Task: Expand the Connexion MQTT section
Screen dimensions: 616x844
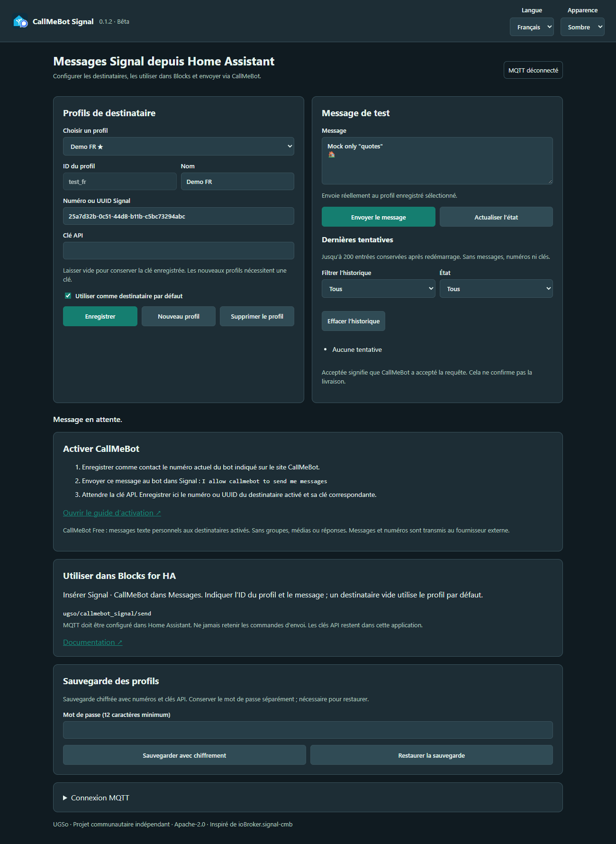Action: click(x=96, y=798)
